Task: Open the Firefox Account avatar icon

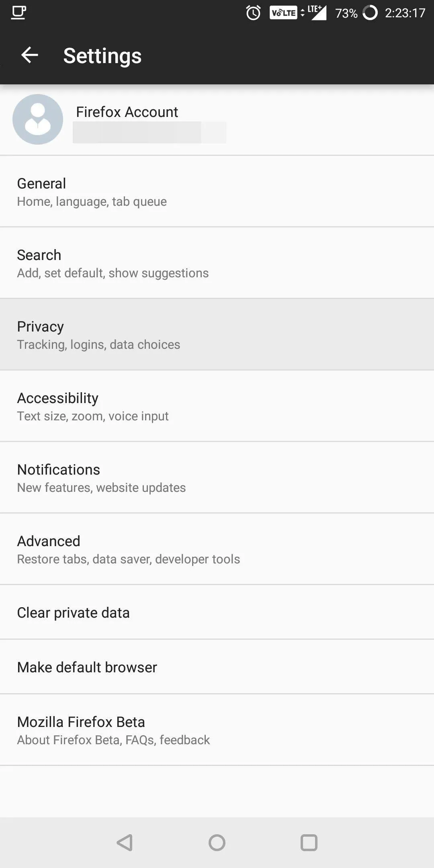Action: 38,119
